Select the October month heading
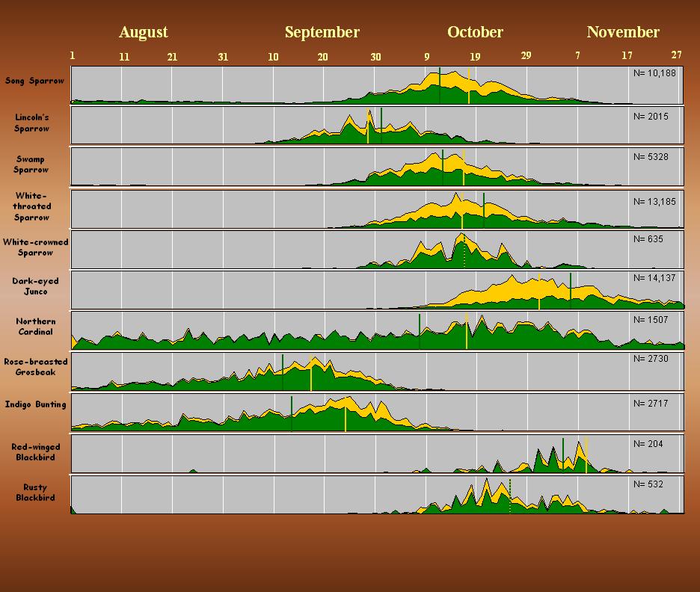Screen dimensions: 700x592 point(475,32)
